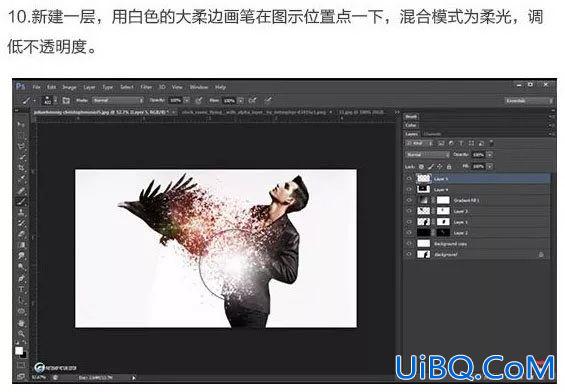Open the File menu
Screen dimensions: 565x392
37,87
